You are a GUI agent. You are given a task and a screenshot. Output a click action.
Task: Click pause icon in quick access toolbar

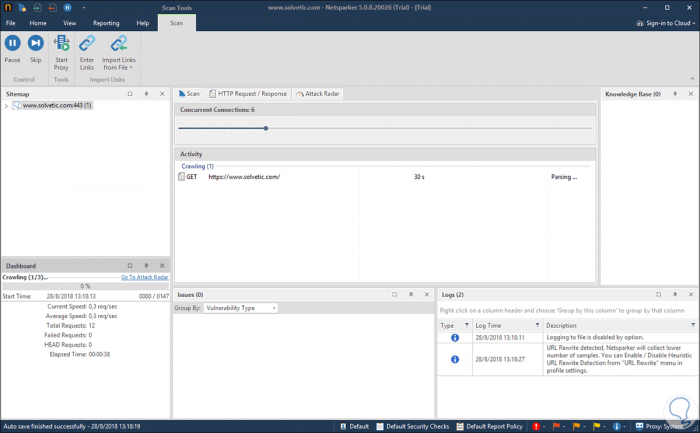pos(67,8)
